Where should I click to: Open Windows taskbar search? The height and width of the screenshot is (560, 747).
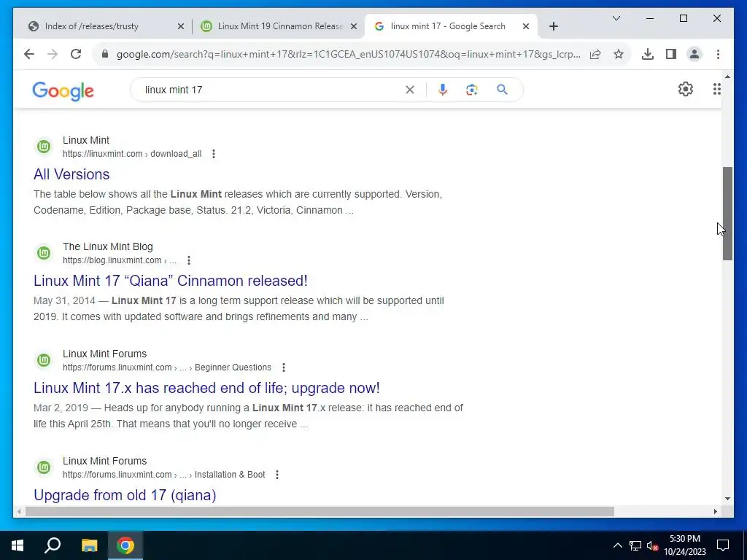click(x=53, y=545)
